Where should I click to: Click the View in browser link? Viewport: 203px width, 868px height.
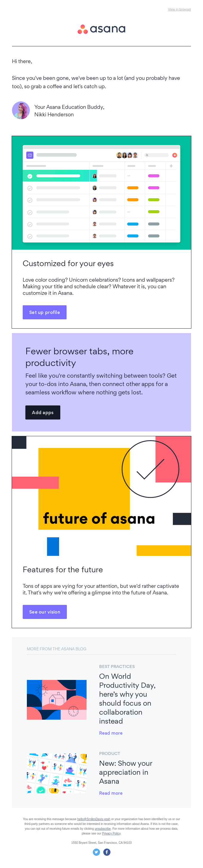179,10
